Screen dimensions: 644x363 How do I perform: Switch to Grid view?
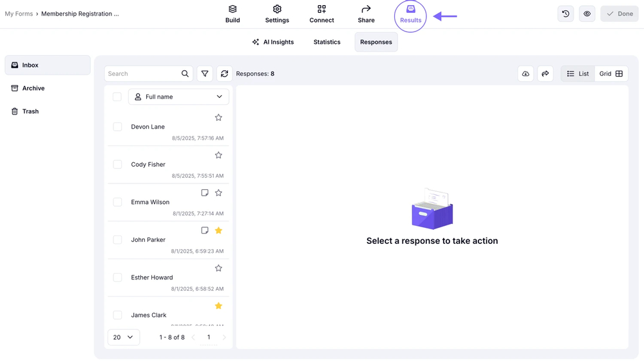[611, 73]
